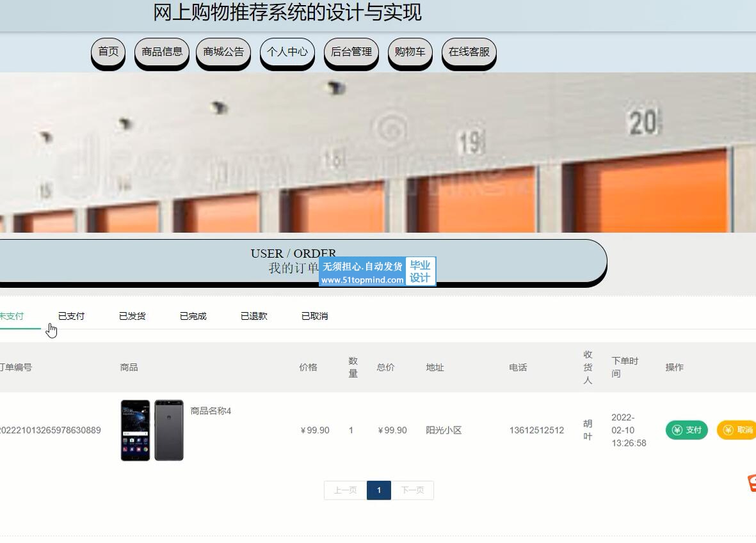This screenshot has height=543, width=756.
Task: Click the front-view phone product image
Action: pyautogui.click(x=136, y=430)
